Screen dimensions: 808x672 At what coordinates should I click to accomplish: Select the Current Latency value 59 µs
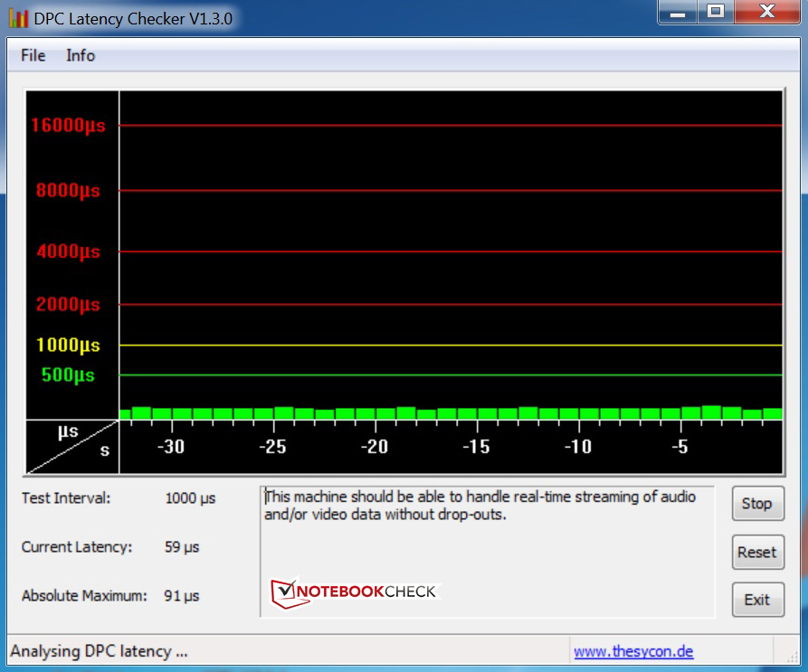coord(182,547)
